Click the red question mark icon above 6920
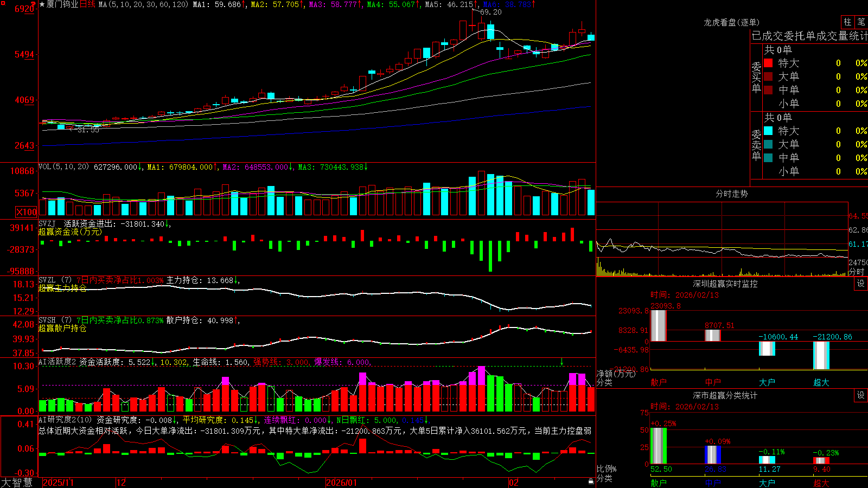Viewport: 868px width, 488px height. coord(33,3)
